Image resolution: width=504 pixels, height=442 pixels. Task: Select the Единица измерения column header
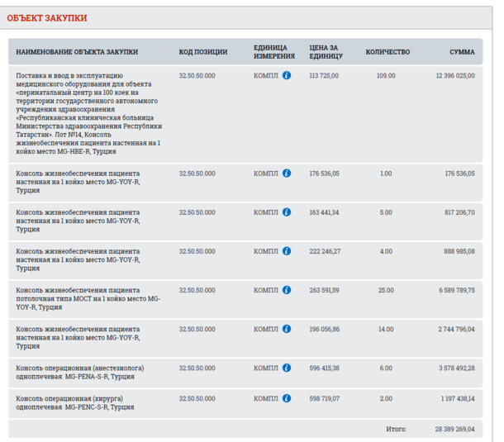click(274, 52)
